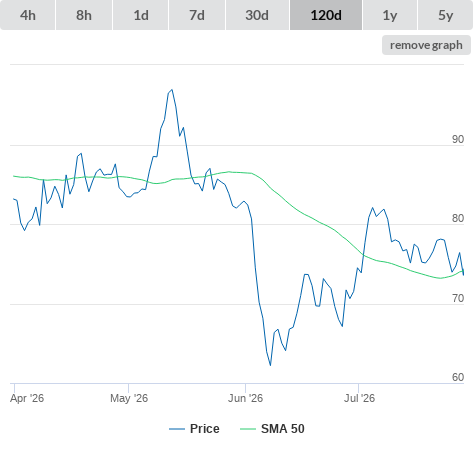Click the green SMA 50 legend swatch
Viewport: 474px width, 455px height.
coord(248,429)
